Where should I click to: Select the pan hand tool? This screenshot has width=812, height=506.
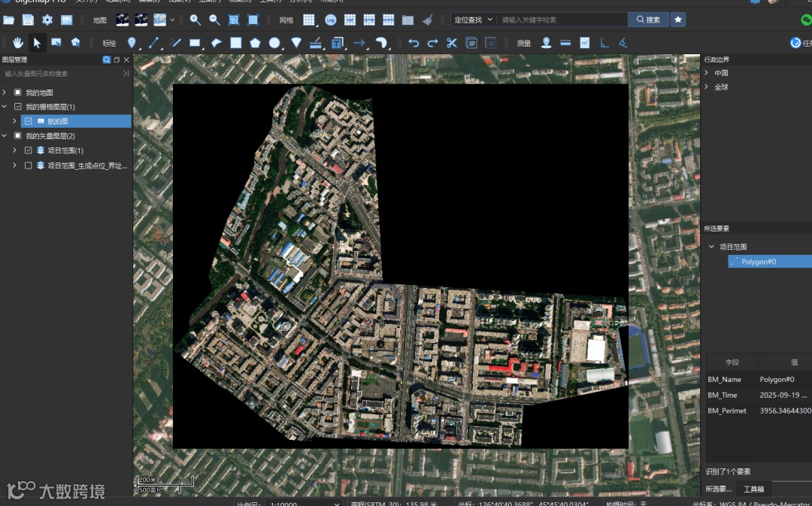17,43
